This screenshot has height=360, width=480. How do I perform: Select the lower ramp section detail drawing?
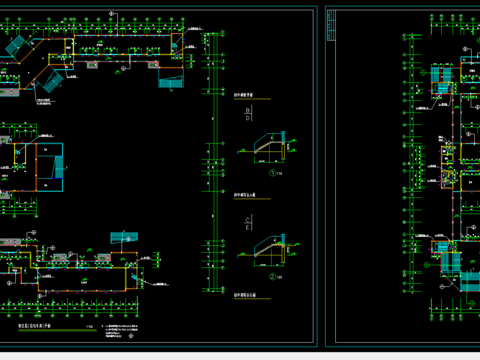pos(268,251)
